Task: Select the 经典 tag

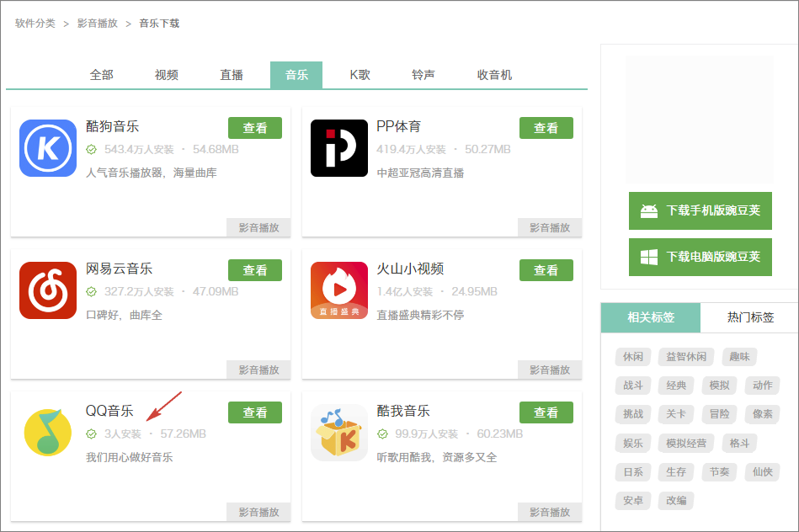Action: click(676, 386)
